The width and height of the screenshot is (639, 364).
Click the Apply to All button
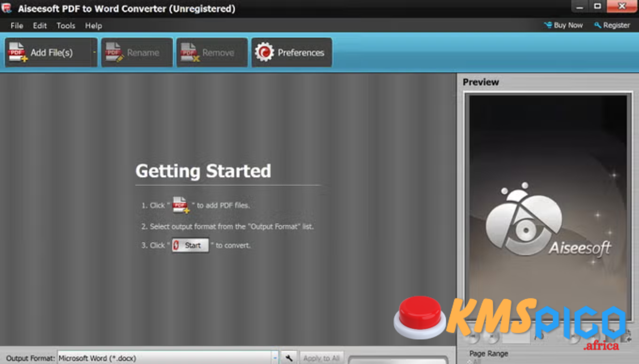(321, 358)
